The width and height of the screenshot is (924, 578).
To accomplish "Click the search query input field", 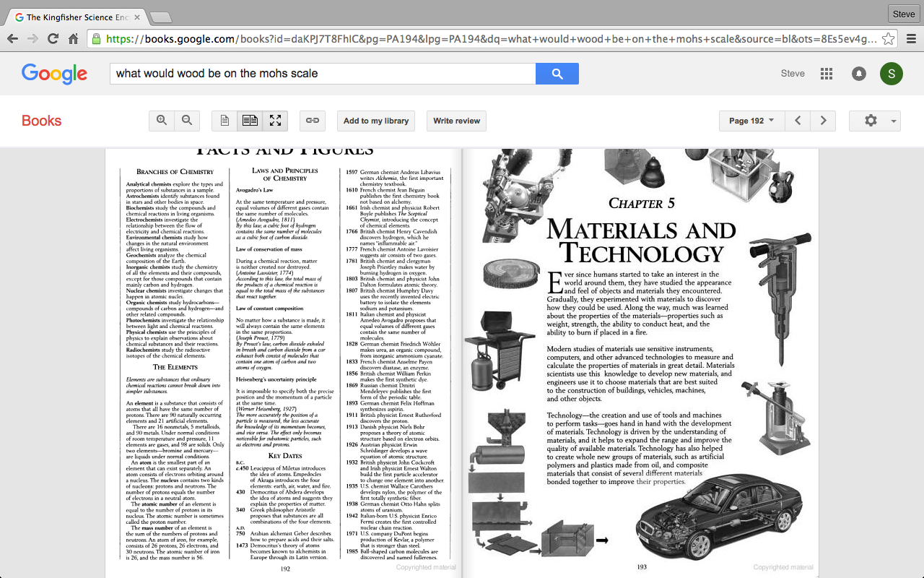I will pos(323,74).
